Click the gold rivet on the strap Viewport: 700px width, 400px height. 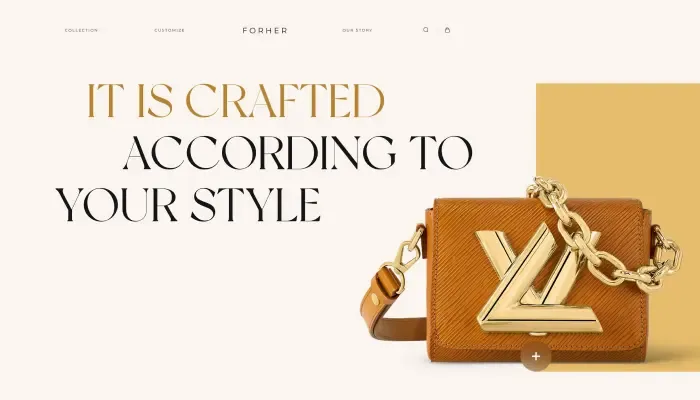(375, 299)
